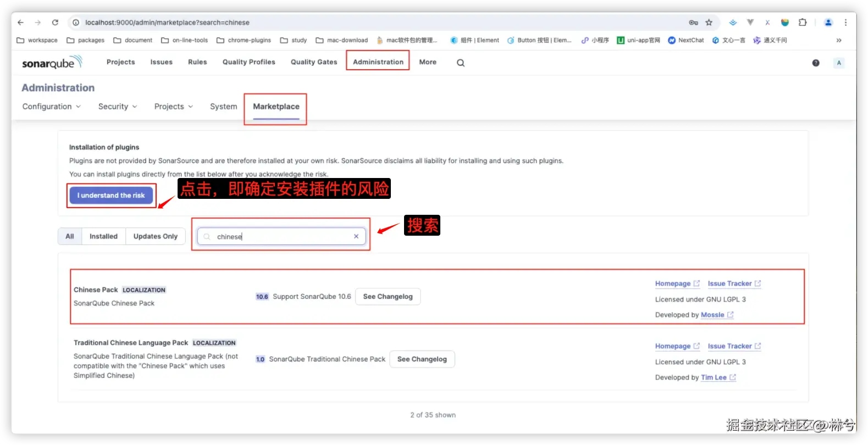The image size is (868, 445).
Task: Open the More menu in top navigation
Action: pyautogui.click(x=428, y=62)
